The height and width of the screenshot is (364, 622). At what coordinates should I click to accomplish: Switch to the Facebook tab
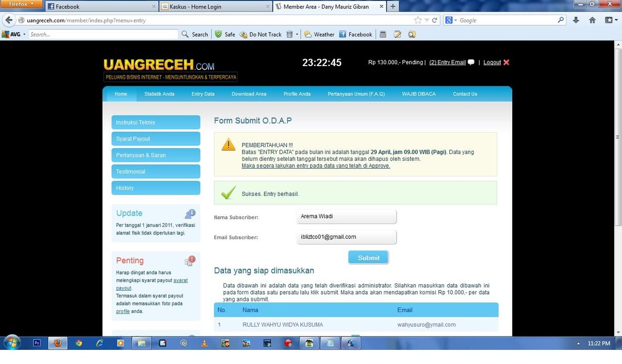point(102,6)
